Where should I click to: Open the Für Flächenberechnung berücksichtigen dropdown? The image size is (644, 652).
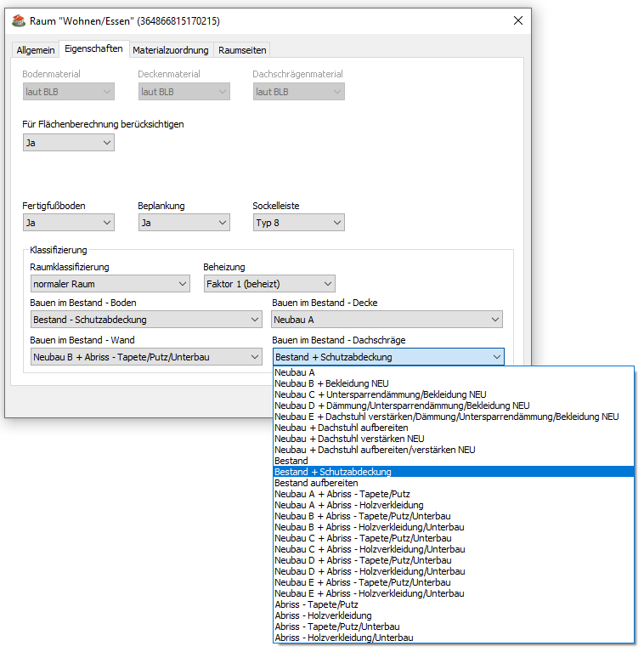pyautogui.click(x=68, y=143)
